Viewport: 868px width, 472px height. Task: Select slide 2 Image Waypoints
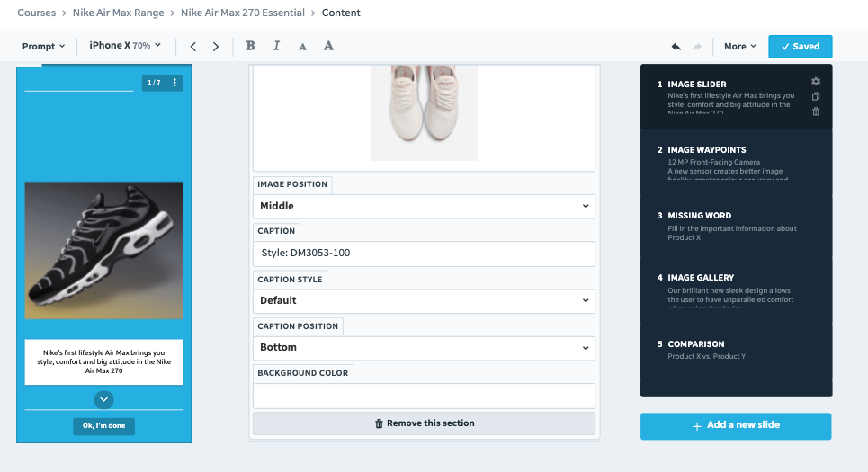tap(736, 163)
